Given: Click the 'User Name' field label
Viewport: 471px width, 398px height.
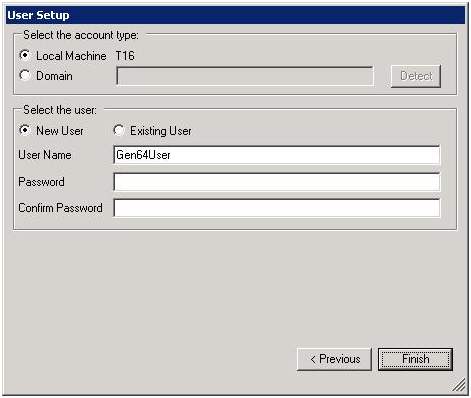Looking at the screenshot, I should [45, 155].
